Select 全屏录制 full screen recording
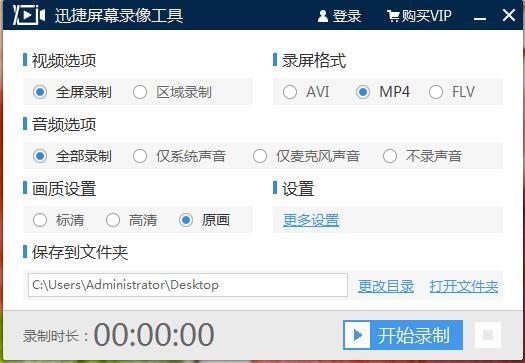 pyautogui.click(x=73, y=92)
